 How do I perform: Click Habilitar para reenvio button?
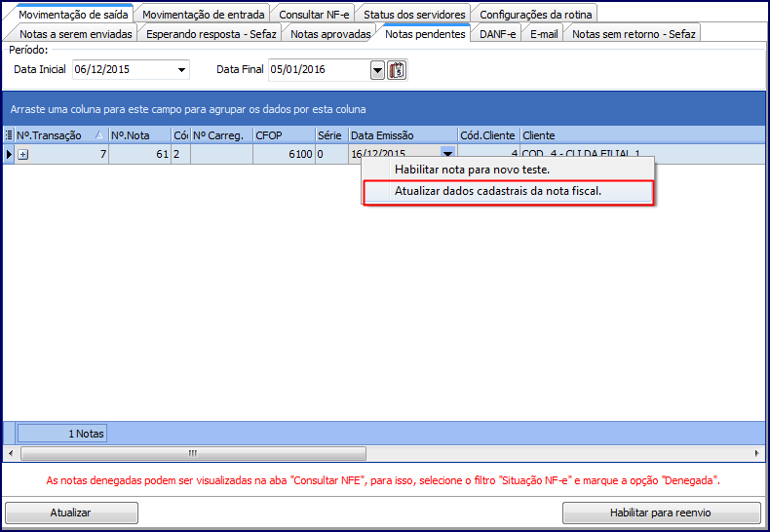661,513
